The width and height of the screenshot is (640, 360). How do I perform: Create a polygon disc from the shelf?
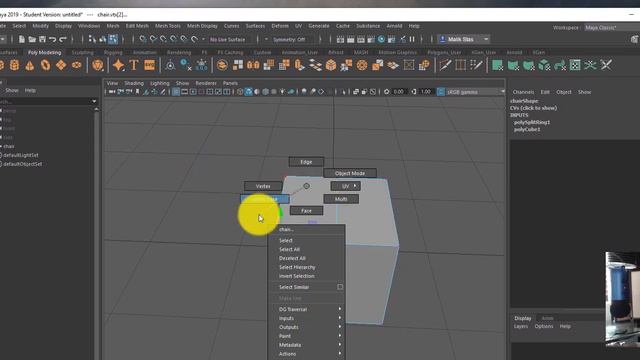click(76, 65)
